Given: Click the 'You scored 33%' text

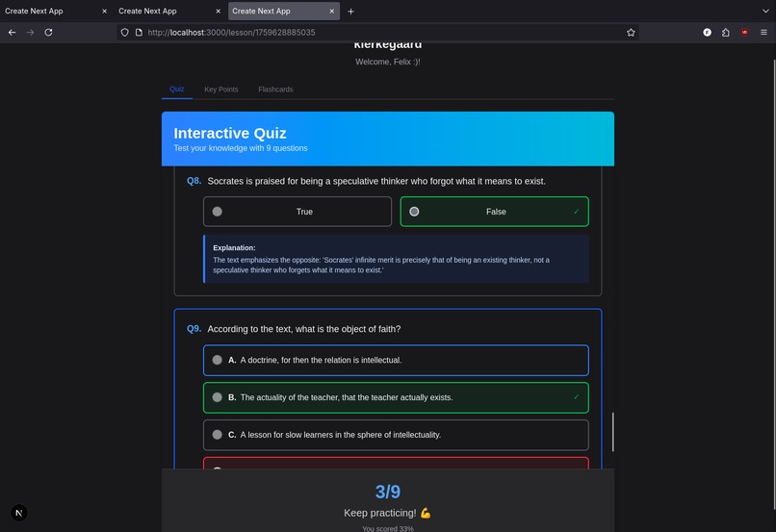Looking at the screenshot, I should (x=387, y=528).
